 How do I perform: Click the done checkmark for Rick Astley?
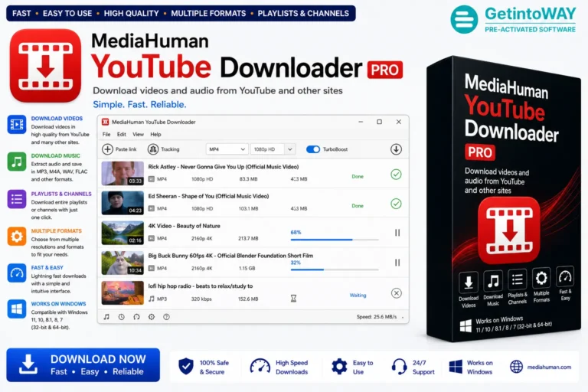pyautogui.click(x=396, y=175)
